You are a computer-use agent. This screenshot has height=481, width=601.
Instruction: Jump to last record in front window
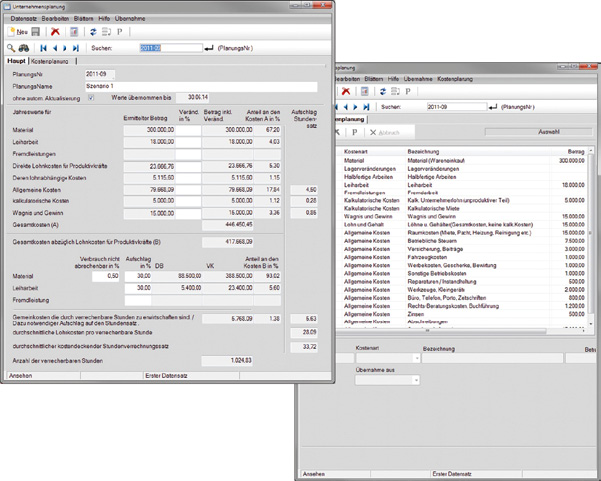(x=76, y=48)
